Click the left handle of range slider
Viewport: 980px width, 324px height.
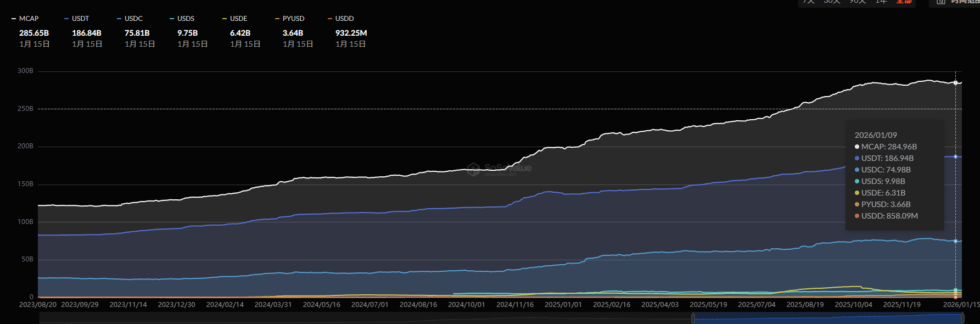click(x=693, y=319)
